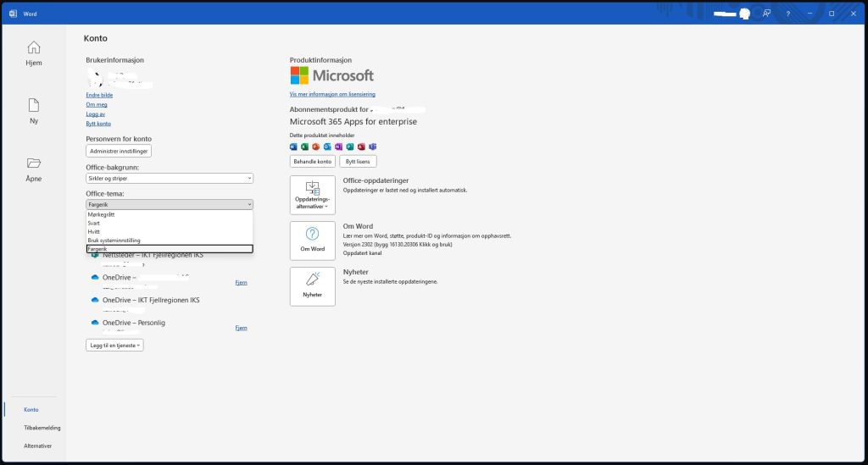Open Tilbakemelding in sidebar
868x465 pixels.
pyautogui.click(x=42, y=428)
